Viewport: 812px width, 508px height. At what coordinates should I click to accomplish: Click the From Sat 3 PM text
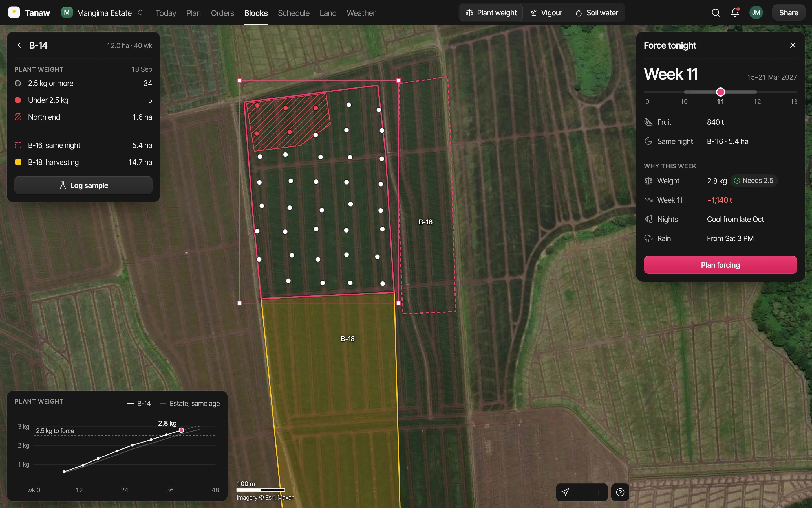730,238
